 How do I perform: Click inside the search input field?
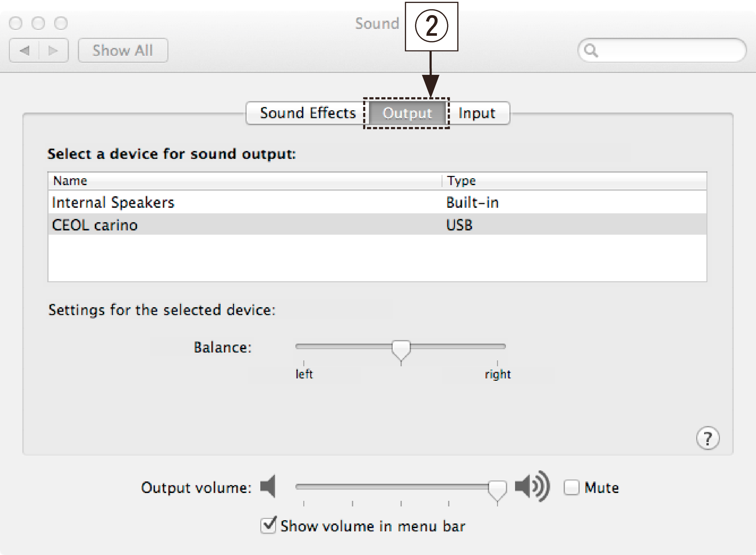pyautogui.click(x=655, y=51)
